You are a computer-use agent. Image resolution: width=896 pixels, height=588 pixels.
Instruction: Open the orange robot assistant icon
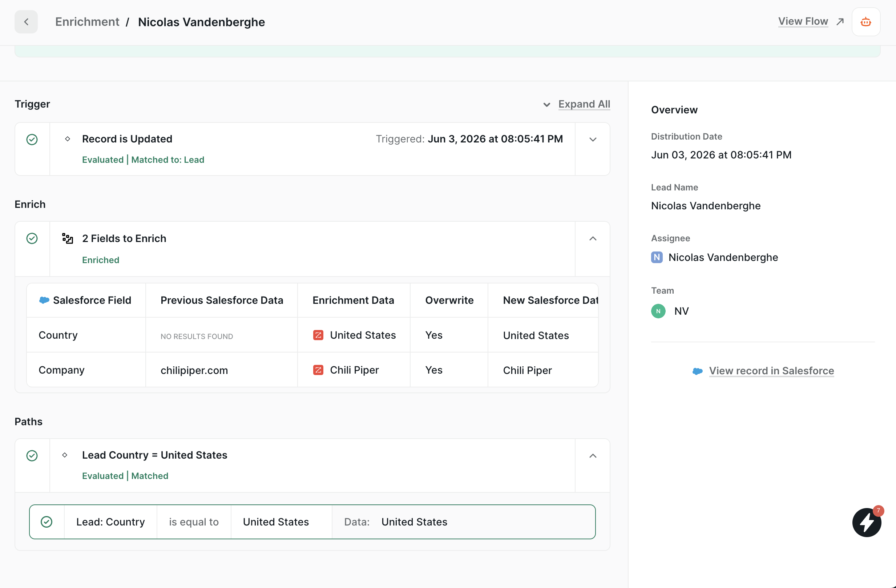coord(866,22)
